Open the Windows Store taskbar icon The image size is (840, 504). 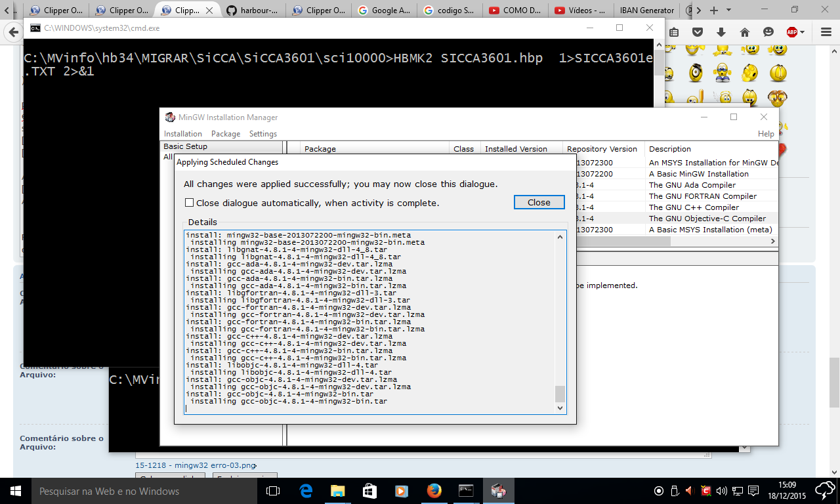coord(369,491)
